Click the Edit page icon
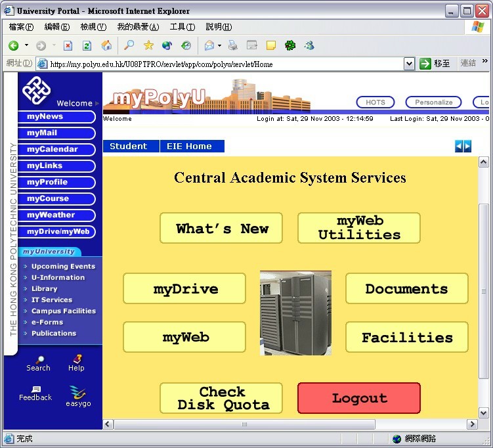Screen dimensions: 493x448 [x=252, y=45]
